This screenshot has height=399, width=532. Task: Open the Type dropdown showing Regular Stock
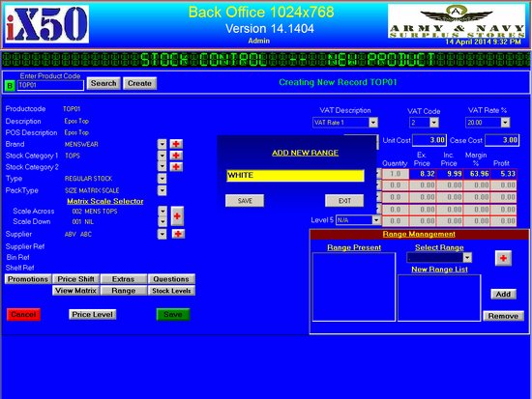click(162, 179)
